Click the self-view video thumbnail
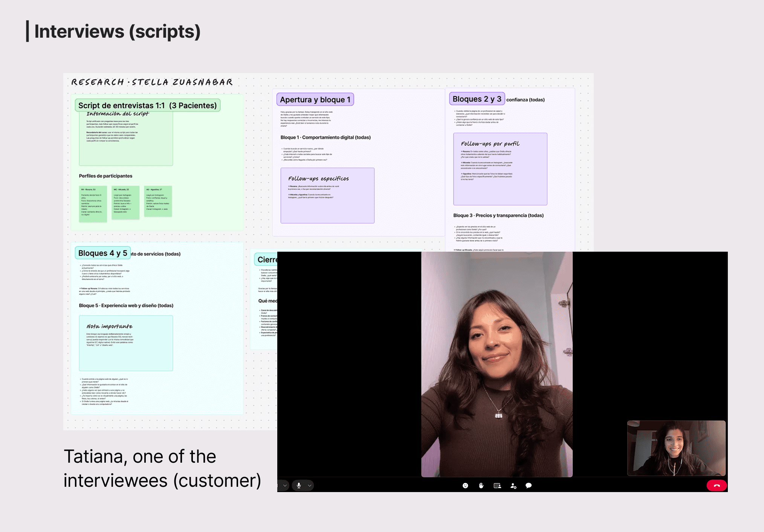 pos(676,448)
